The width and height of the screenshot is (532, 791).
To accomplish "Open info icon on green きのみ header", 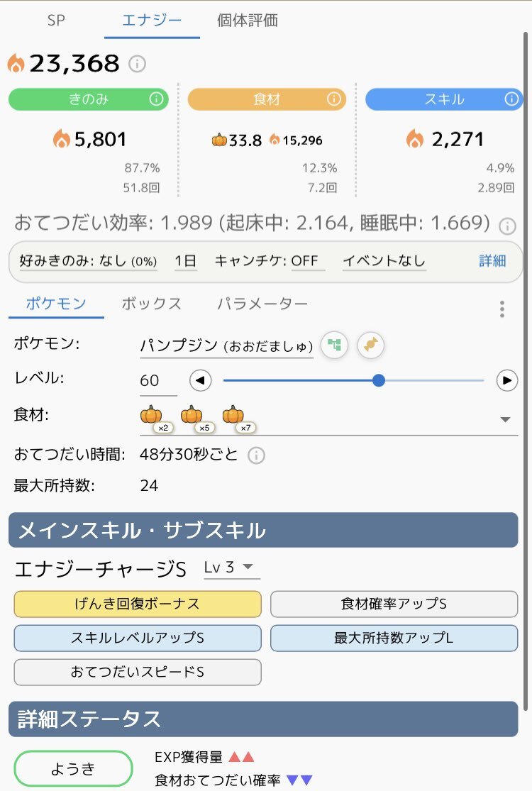I will pyautogui.click(x=156, y=99).
